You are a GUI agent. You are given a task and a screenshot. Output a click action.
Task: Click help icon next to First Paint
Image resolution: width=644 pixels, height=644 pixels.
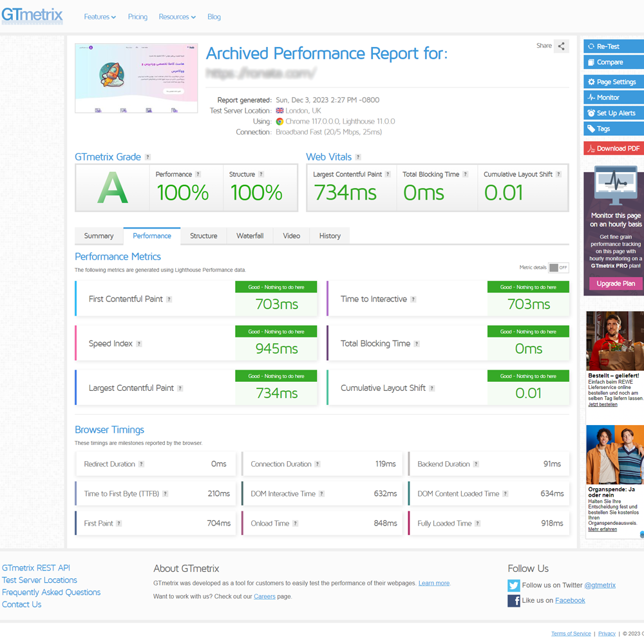click(119, 523)
